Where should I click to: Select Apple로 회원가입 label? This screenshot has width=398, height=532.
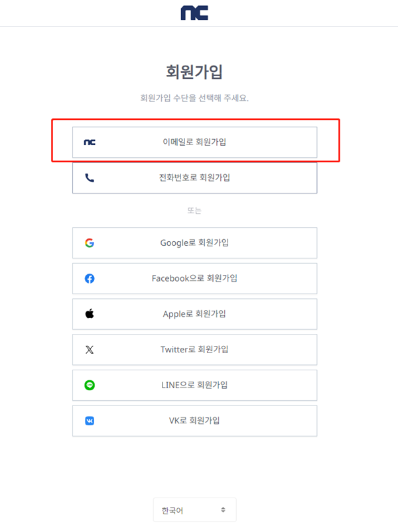[194, 314]
